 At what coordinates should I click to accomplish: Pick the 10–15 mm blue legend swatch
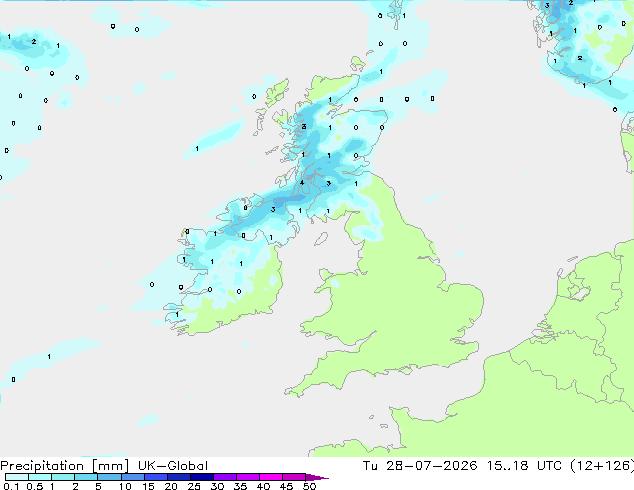132,477
